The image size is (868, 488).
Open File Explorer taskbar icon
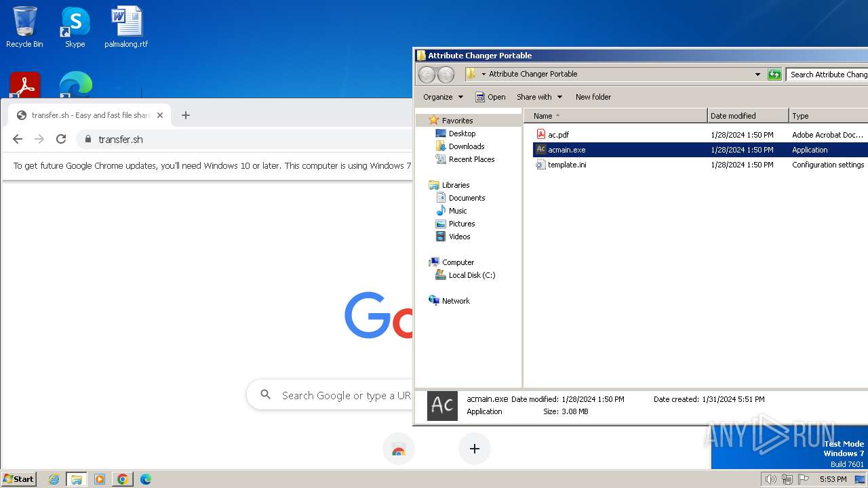pos(77,479)
